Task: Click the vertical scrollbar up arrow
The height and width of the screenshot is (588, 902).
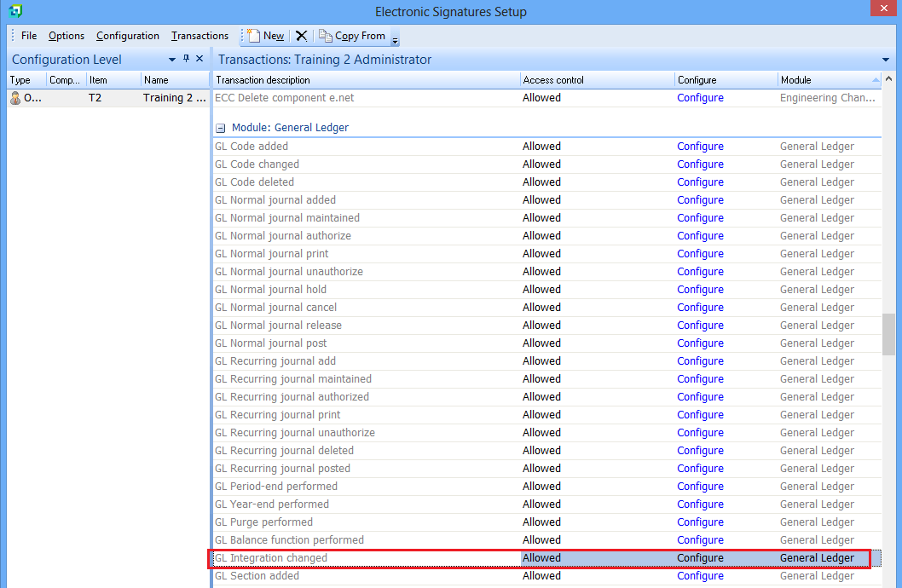Action: (x=889, y=78)
